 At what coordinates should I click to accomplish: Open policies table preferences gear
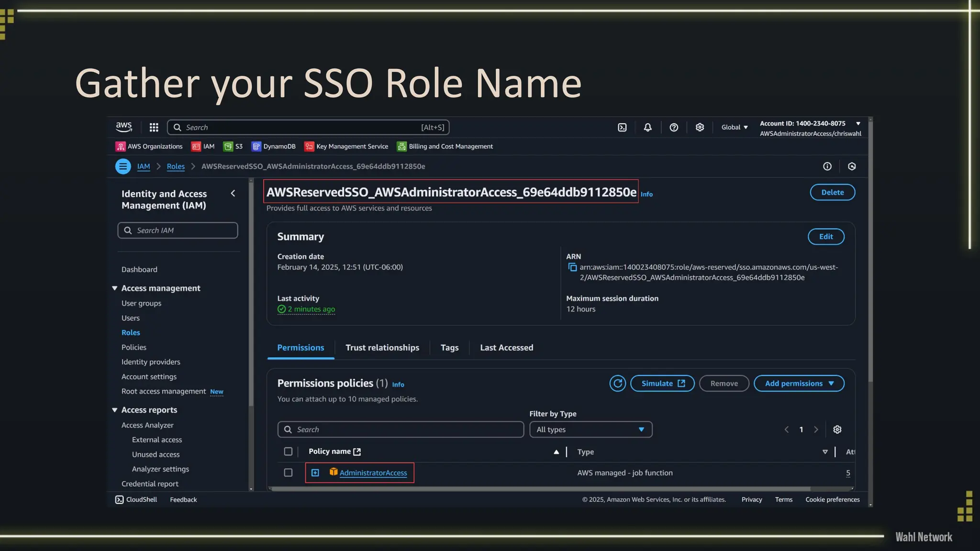coord(837,430)
